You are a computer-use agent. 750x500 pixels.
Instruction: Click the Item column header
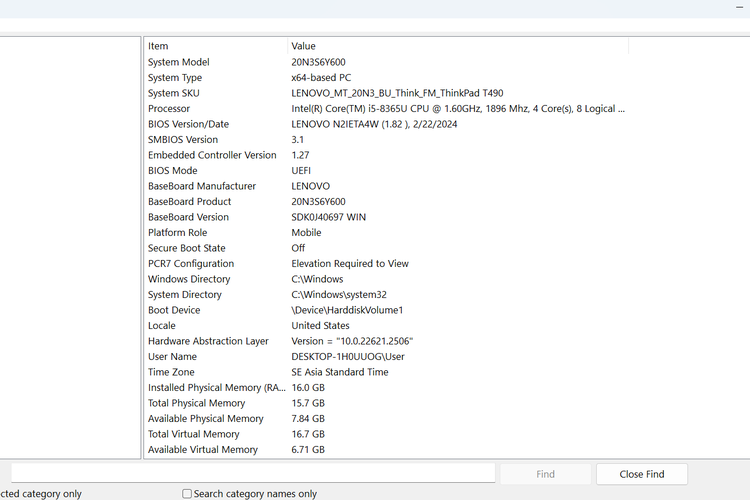tap(215, 46)
